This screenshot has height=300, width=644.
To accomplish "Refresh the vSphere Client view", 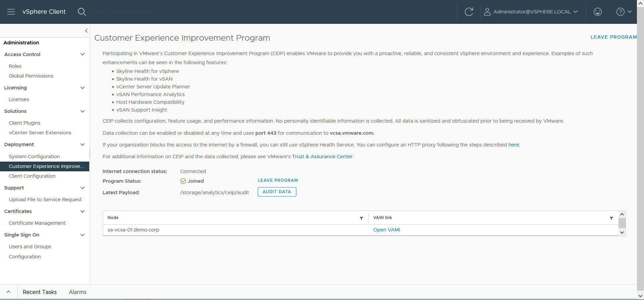I will (x=469, y=12).
